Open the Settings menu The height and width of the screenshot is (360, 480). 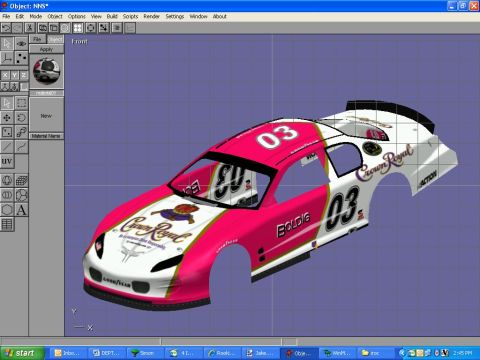(x=175, y=16)
